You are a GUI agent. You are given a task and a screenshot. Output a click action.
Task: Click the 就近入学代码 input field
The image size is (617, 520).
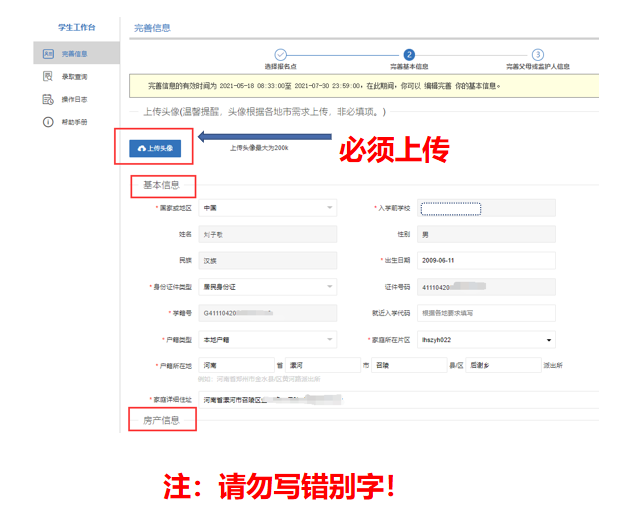(486, 313)
